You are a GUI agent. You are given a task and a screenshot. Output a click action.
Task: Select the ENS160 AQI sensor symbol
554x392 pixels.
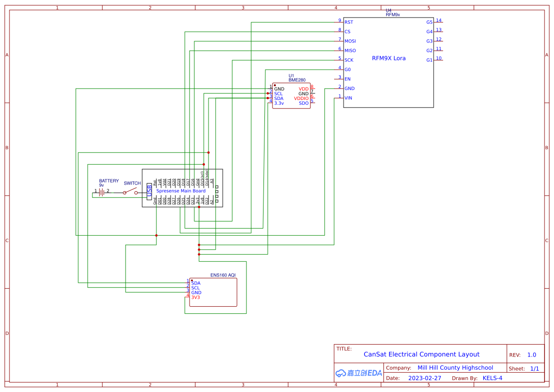tap(213, 291)
